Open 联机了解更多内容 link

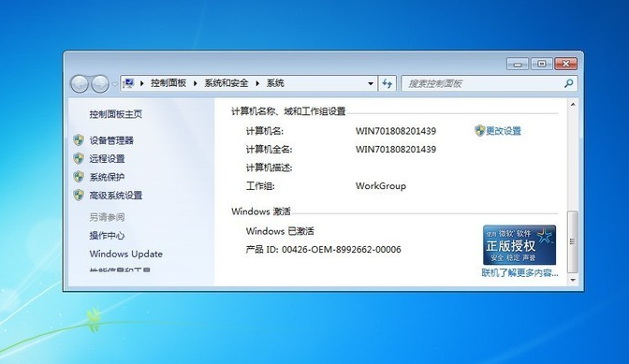[519, 273]
